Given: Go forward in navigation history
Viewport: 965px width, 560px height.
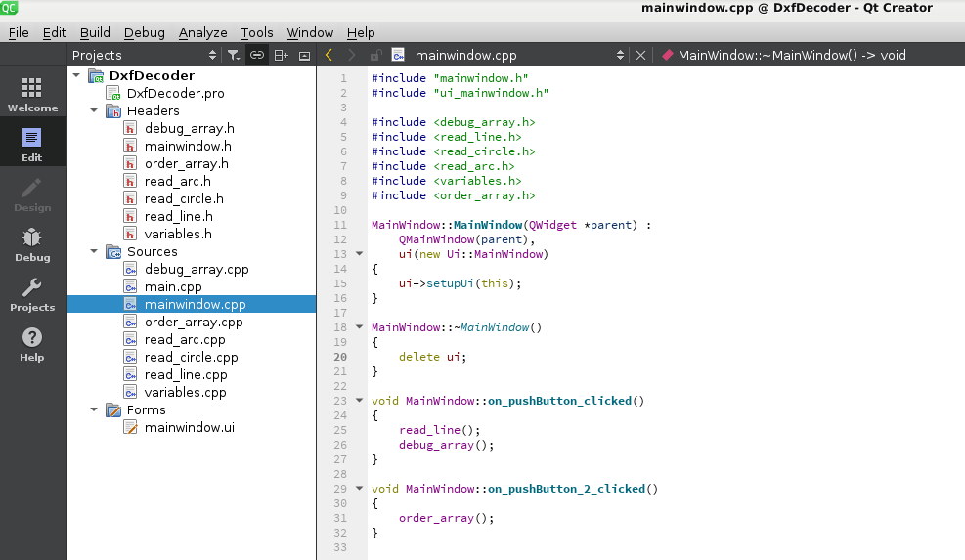Looking at the screenshot, I should point(351,56).
